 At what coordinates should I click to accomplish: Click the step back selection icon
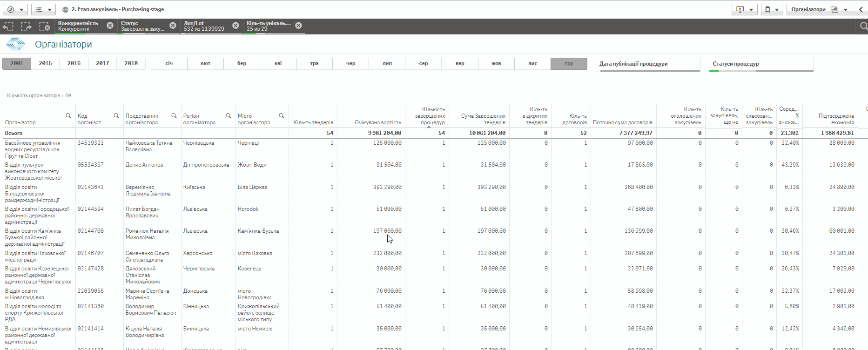coord(8,26)
